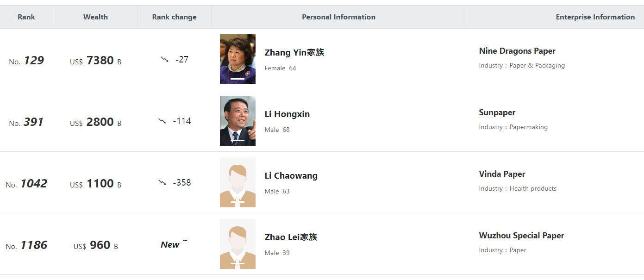This screenshot has width=644, height=280.
Task: Open Wuzhou Special Paper company link
Action: coord(521,236)
